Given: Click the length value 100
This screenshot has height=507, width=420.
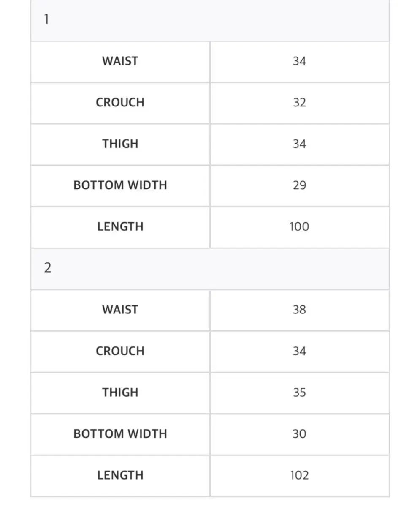Looking at the screenshot, I should click(299, 226).
